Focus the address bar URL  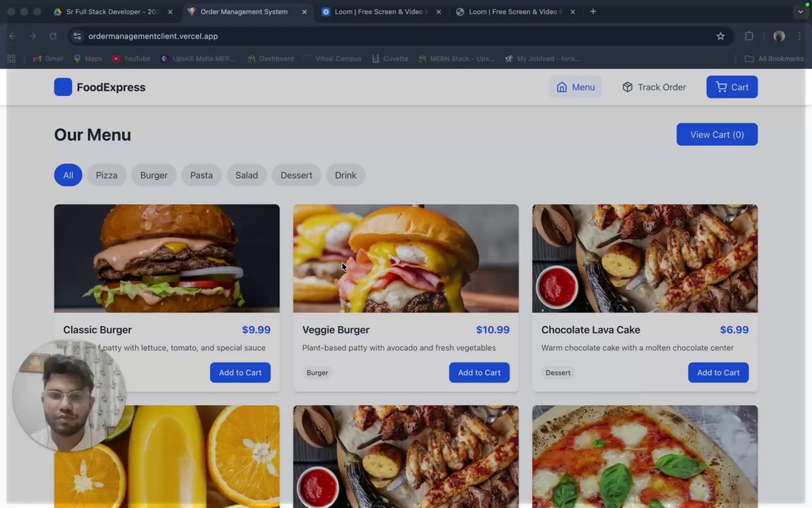[153, 36]
